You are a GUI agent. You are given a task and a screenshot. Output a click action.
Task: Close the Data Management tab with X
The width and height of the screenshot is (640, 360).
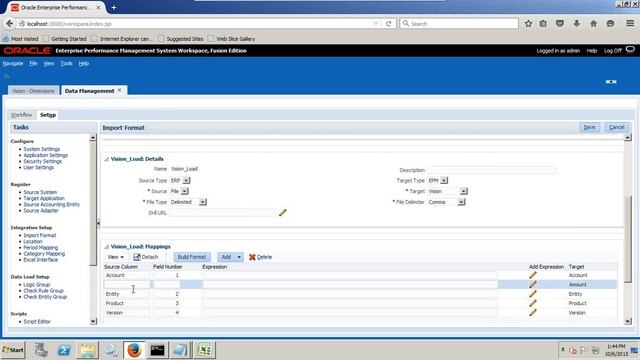coord(120,90)
